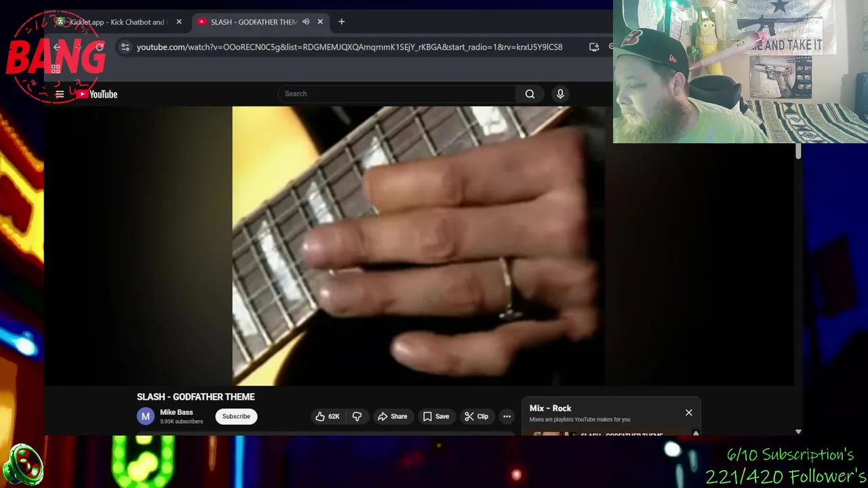Open the Mike Bass channel avatar
Image resolution: width=868 pixels, height=488 pixels.
[x=145, y=417]
